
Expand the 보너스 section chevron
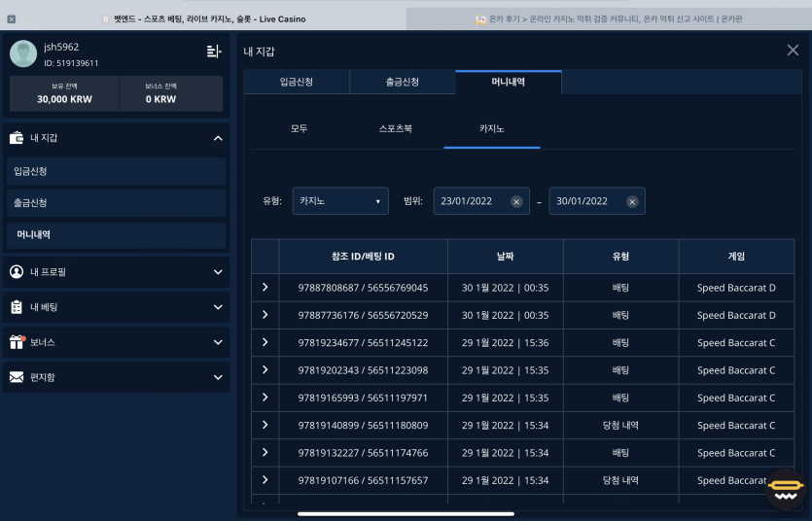(218, 342)
